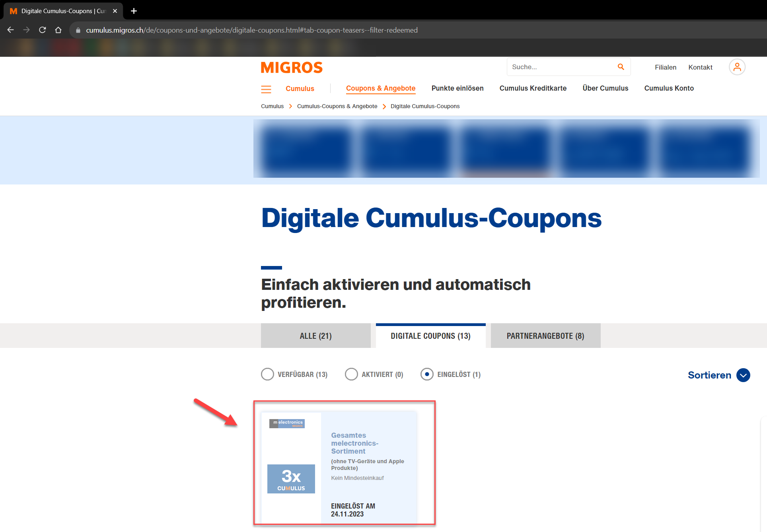The width and height of the screenshot is (767, 532).
Task: Switch to the Partnerangebote (8) tab
Action: [545, 336]
